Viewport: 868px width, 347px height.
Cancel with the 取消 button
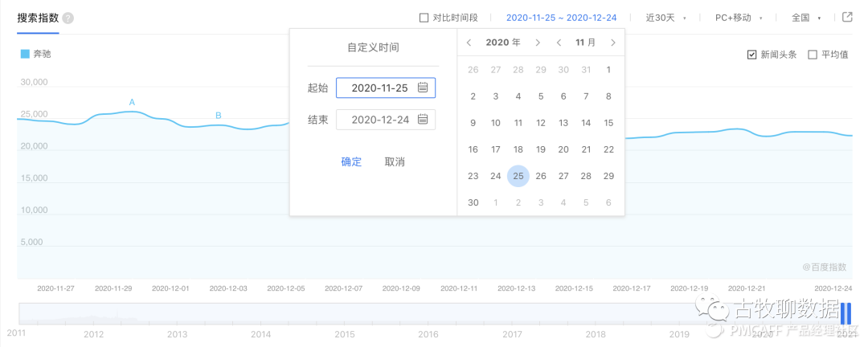(395, 161)
